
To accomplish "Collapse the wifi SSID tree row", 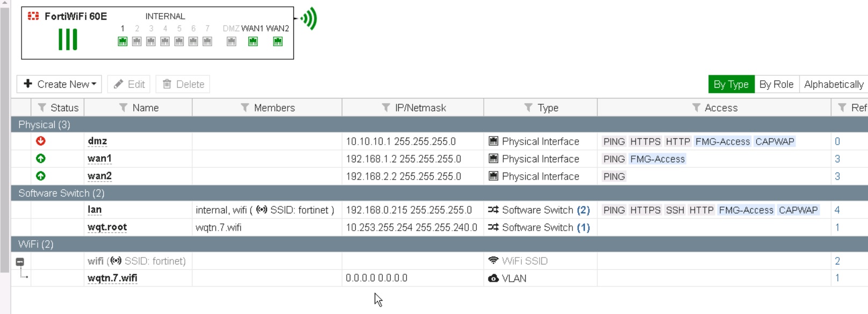I will click(x=20, y=262).
